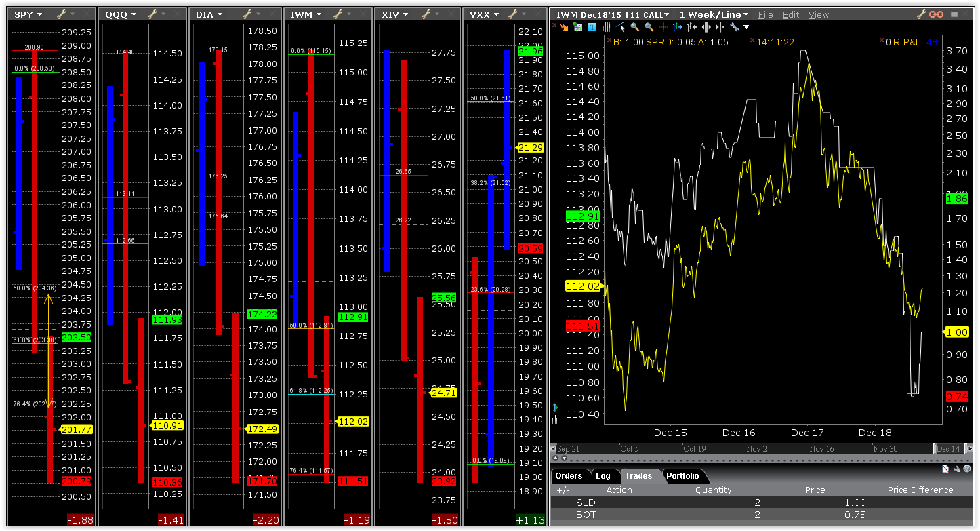Open the View menu
980x531 pixels.
(818, 14)
